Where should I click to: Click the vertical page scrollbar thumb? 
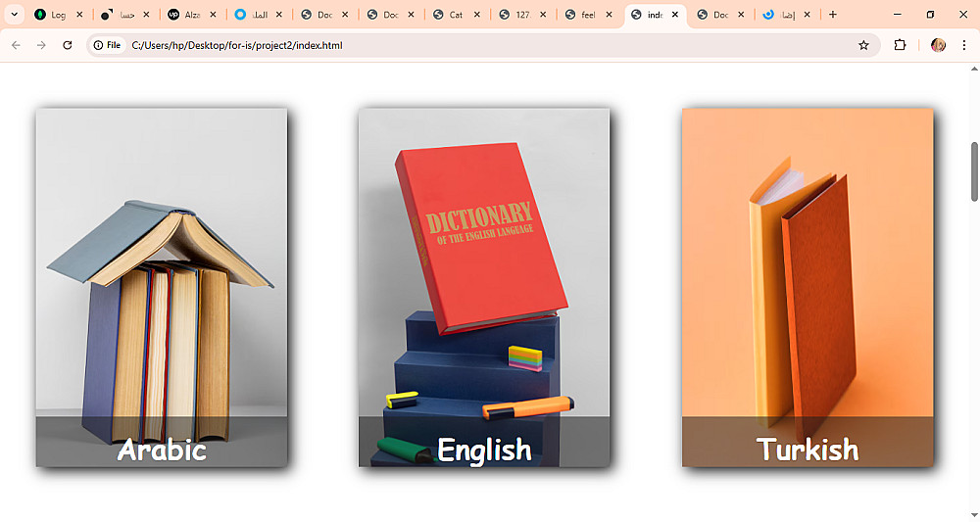974,171
